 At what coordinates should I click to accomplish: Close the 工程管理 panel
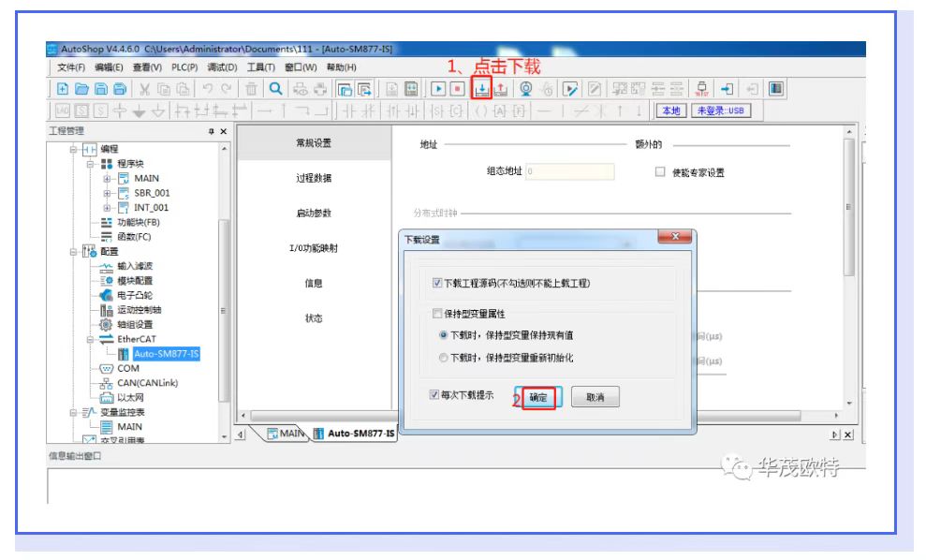pyautogui.click(x=223, y=131)
